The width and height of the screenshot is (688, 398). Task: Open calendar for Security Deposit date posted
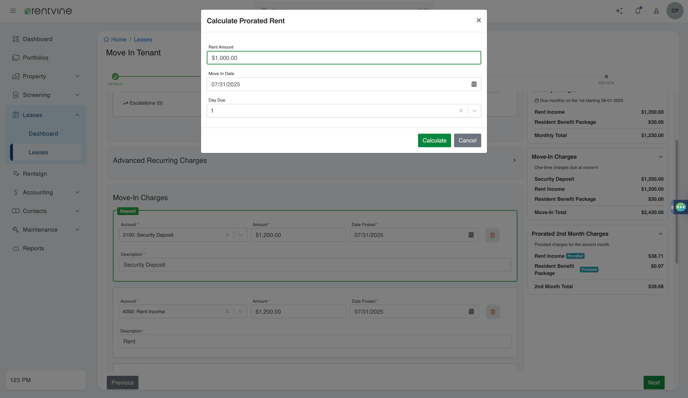tap(471, 235)
